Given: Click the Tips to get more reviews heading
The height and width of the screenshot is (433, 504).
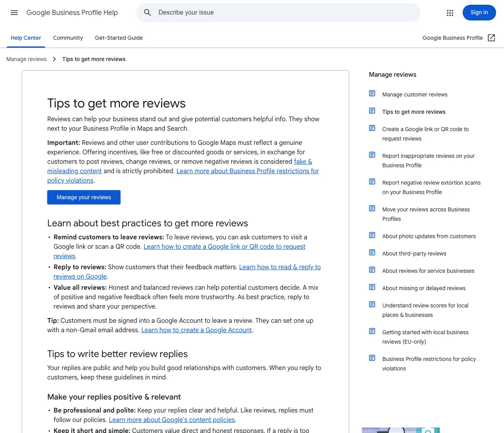Looking at the screenshot, I should 116,103.
